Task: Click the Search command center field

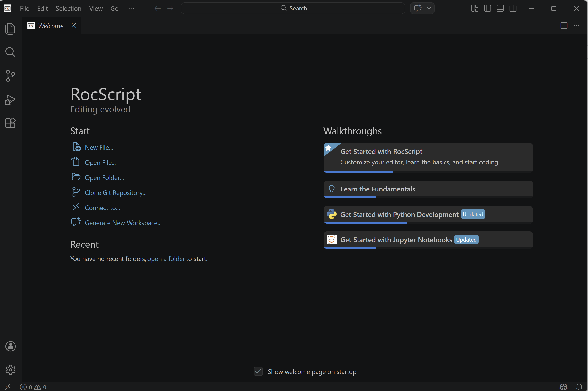Action: pos(293,8)
